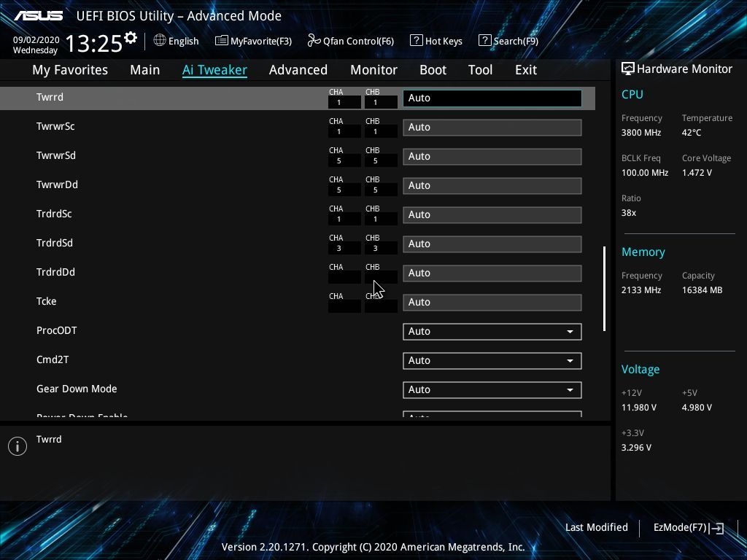Click the Hot Keys question icon
Image resolution: width=747 pixels, height=560 pixels.
416,40
